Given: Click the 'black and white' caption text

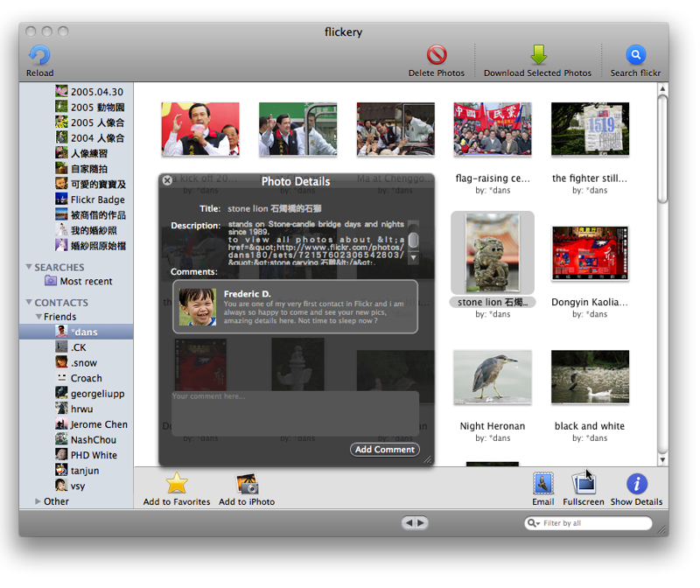Looking at the screenshot, I should point(590,426).
